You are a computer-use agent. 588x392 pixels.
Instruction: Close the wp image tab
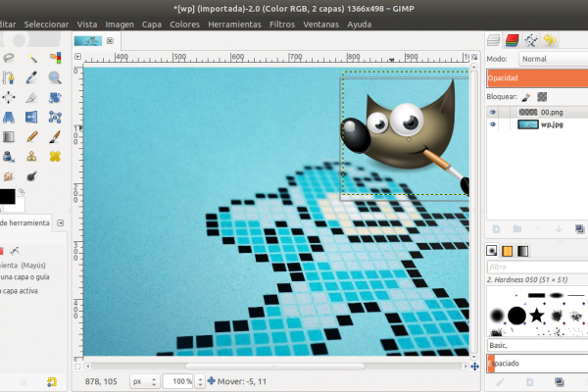pos(110,40)
